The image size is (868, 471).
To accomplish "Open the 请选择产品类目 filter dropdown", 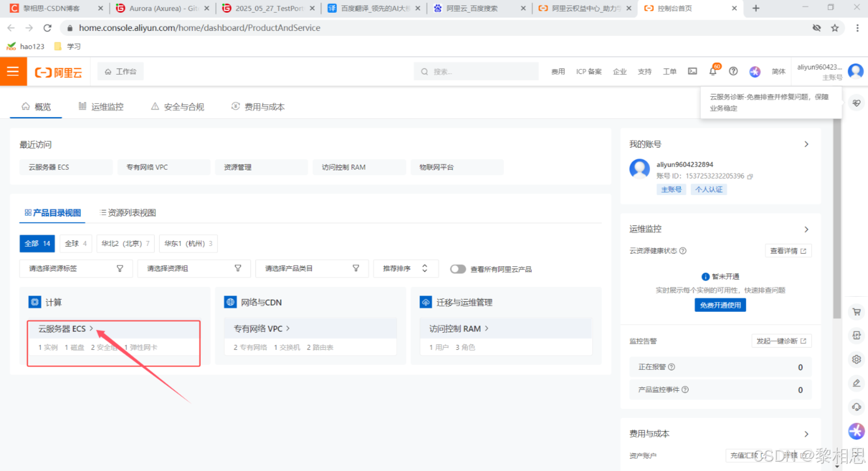I will click(312, 268).
